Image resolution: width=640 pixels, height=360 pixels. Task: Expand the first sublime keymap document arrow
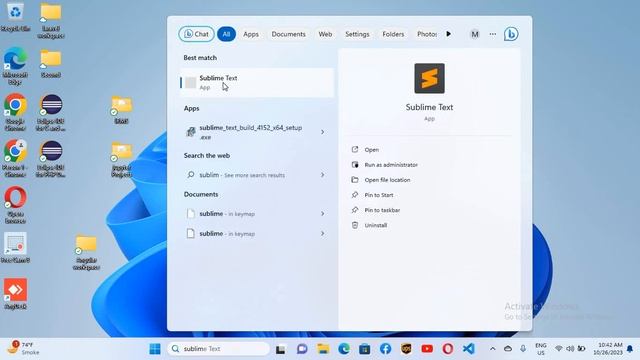pos(322,213)
